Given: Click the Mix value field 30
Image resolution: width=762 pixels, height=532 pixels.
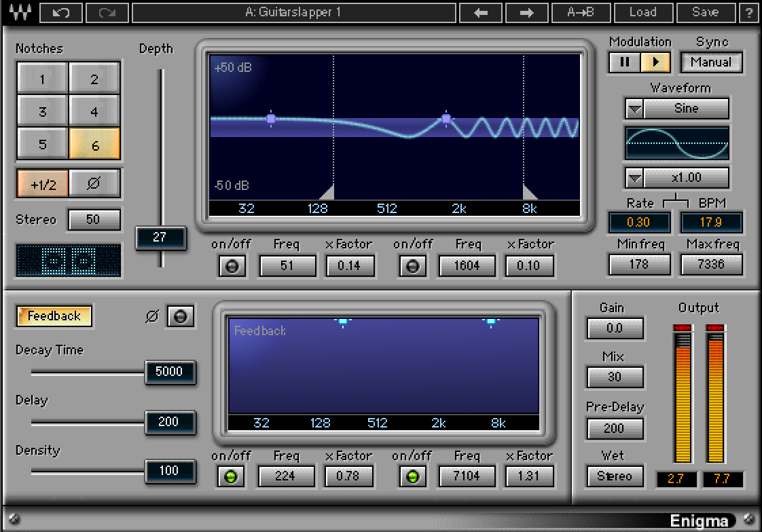Looking at the screenshot, I should (x=615, y=377).
